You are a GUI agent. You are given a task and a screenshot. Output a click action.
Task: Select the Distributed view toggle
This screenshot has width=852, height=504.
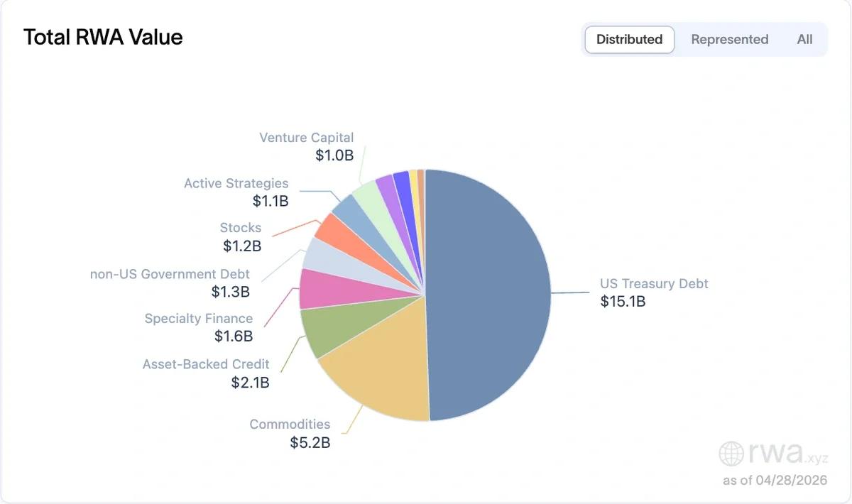tap(629, 40)
